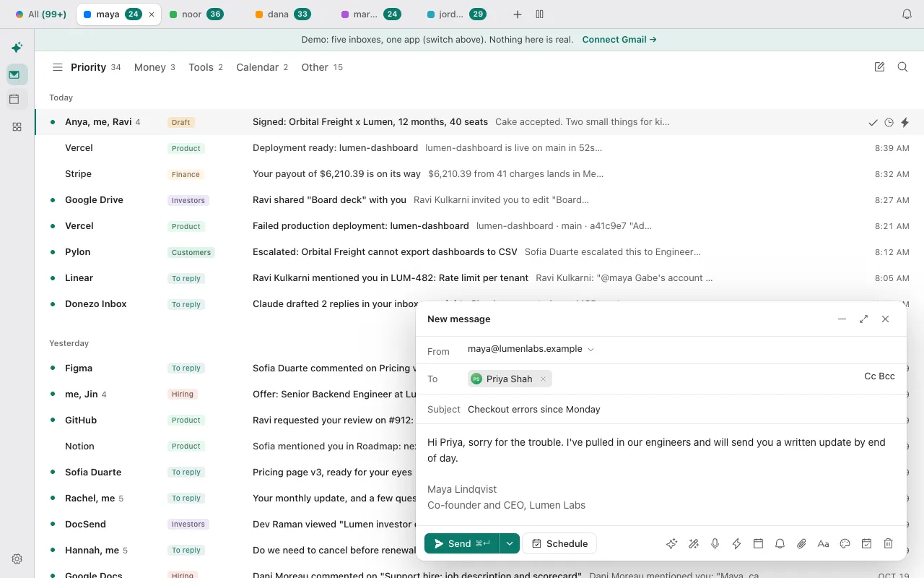Switch to the dana inbox tab
Viewport: 924px width, 578px height.
point(283,14)
